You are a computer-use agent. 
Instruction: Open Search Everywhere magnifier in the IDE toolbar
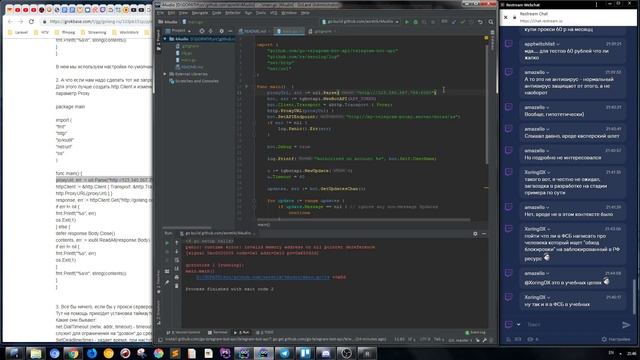click(x=491, y=22)
